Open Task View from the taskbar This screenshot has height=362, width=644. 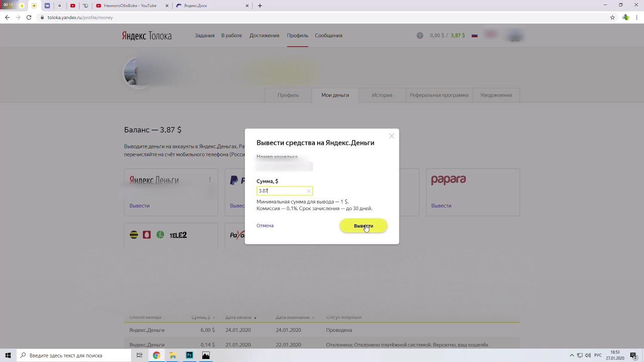139,355
